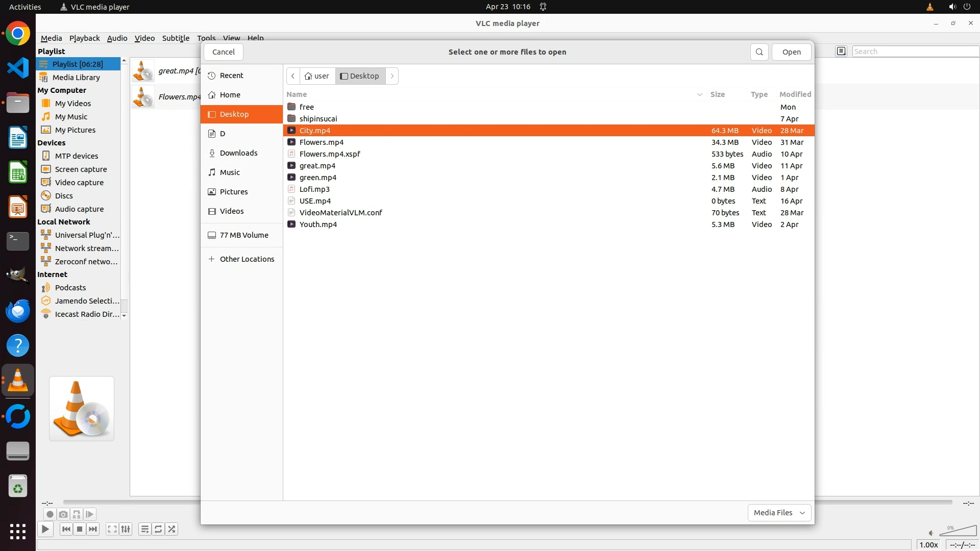Image resolution: width=980 pixels, height=551 pixels.
Task: Toggle the playlist view button
Action: (145, 529)
